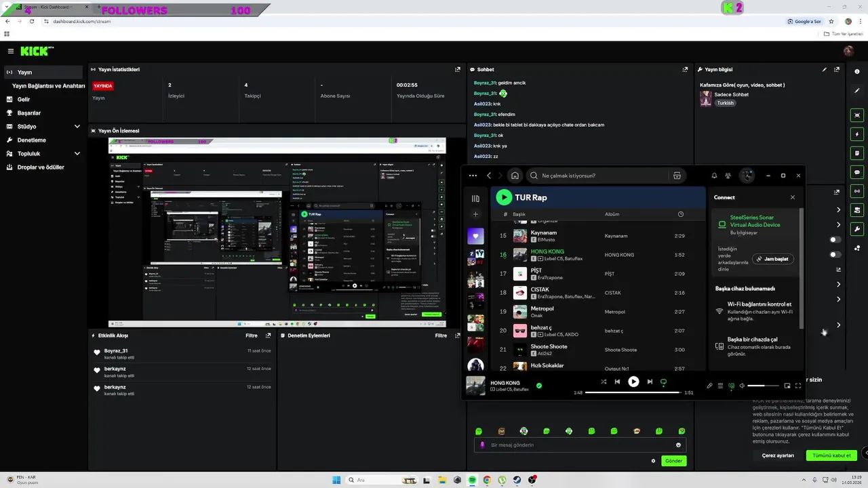Open Kick hamburger menu
Screen dimensions: 868x488
tap(10, 51)
